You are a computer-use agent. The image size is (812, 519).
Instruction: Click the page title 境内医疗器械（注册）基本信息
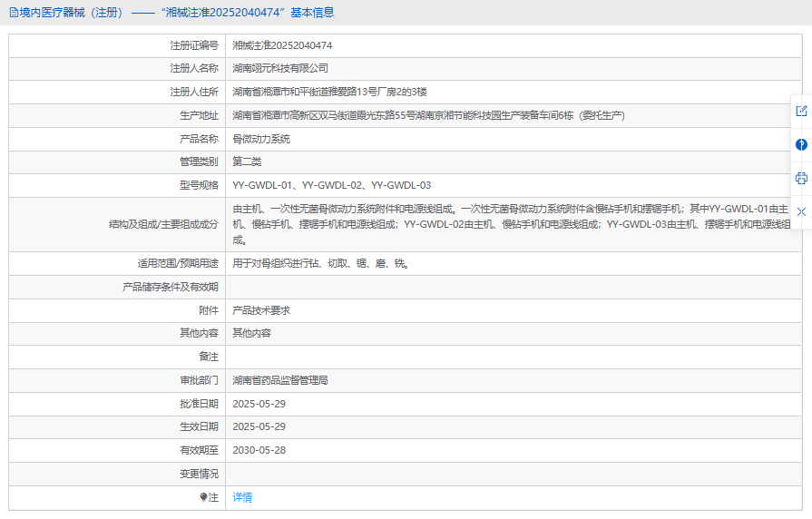[177, 13]
